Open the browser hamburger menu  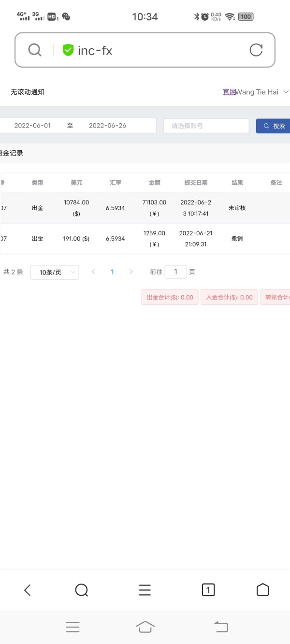pyautogui.click(x=145, y=590)
